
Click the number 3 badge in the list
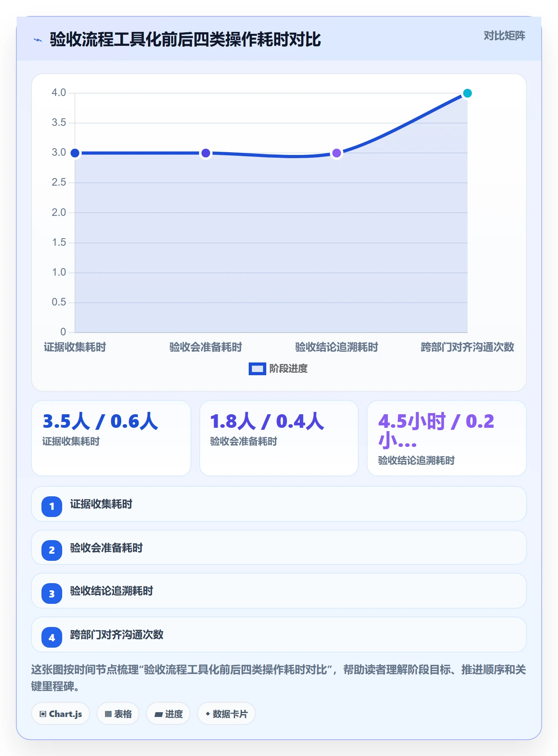[x=52, y=593]
